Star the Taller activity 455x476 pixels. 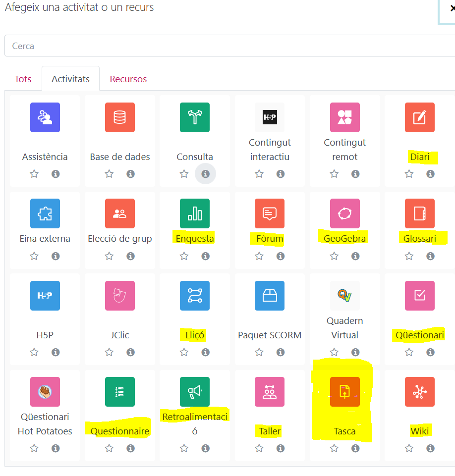click(259, 448)
